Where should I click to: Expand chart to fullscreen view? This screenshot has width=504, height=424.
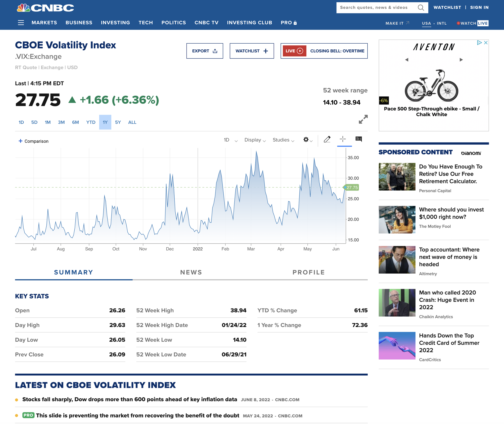tap(363, 119)
